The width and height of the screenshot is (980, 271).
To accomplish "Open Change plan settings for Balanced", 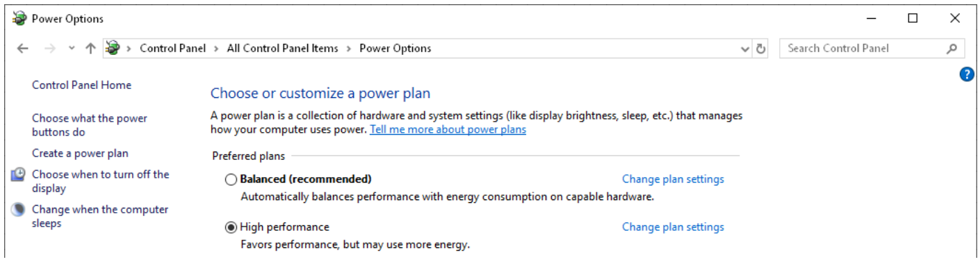I will pos(673,179).
